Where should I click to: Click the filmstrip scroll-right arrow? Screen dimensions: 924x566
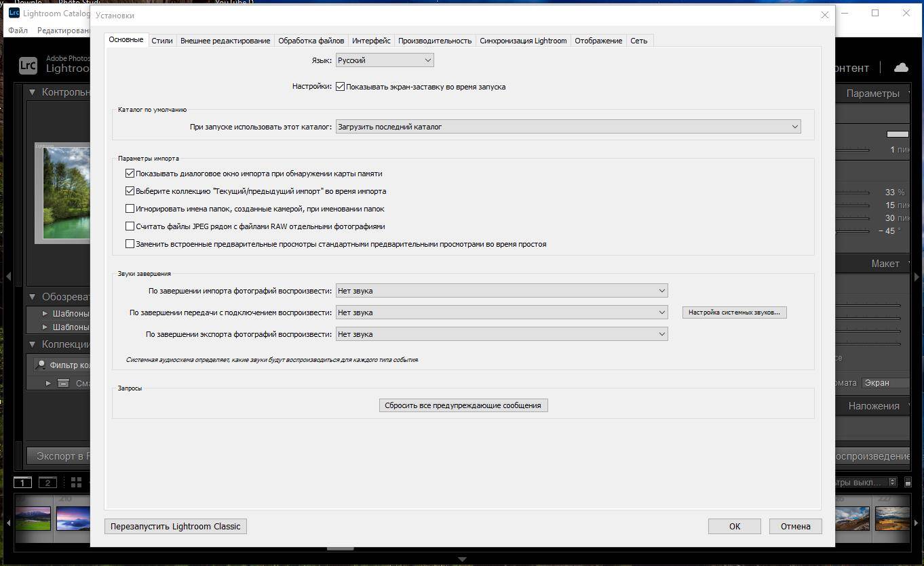917,523
